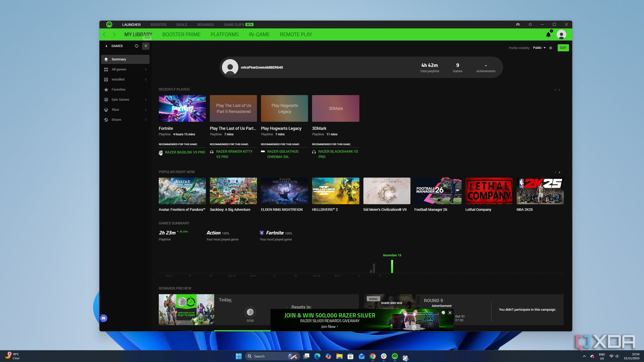Click the Discord floating icon
644x362 pixels.
click(x=103, y=318)
